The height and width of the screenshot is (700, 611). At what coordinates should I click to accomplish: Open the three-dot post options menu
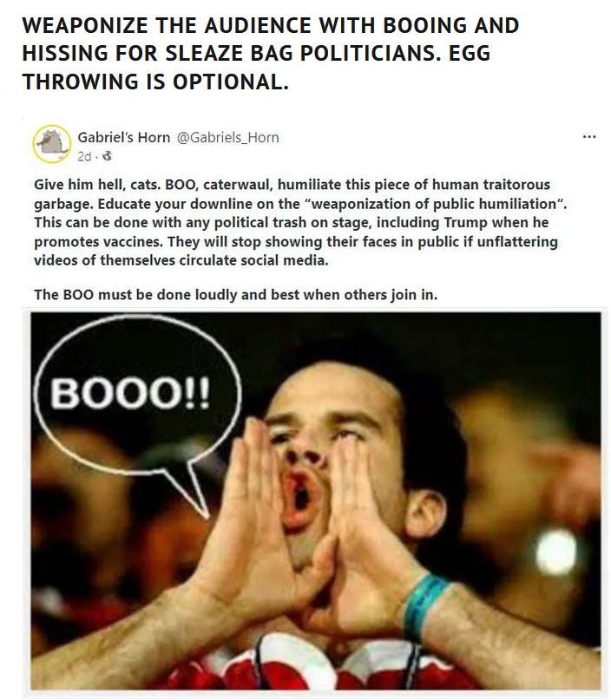coord(589,136)
